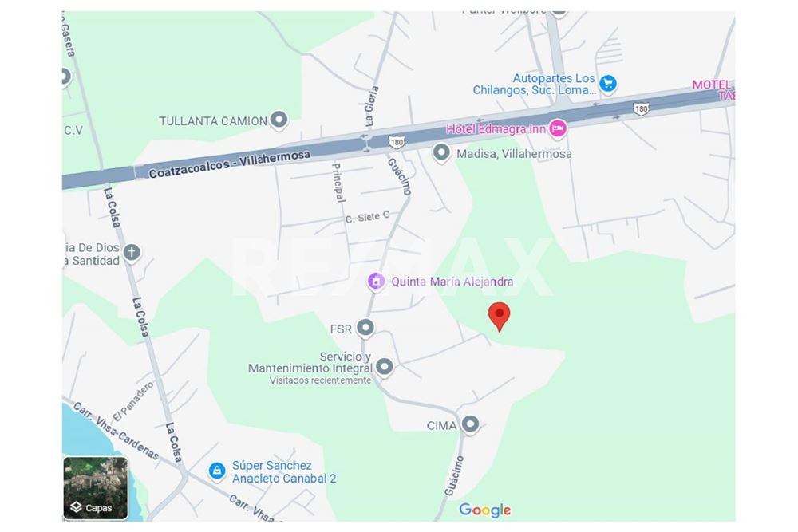Select the Súper Sanchez Anacleto Canabal 2 label
This screenshot has width=798, height=532.
tap(284, 472)
